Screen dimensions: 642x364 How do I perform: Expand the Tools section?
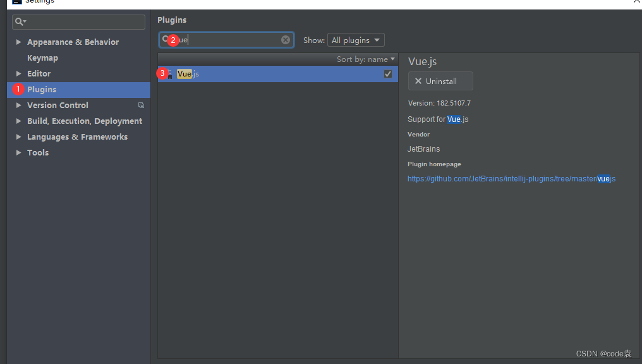(x=18, y=152)
